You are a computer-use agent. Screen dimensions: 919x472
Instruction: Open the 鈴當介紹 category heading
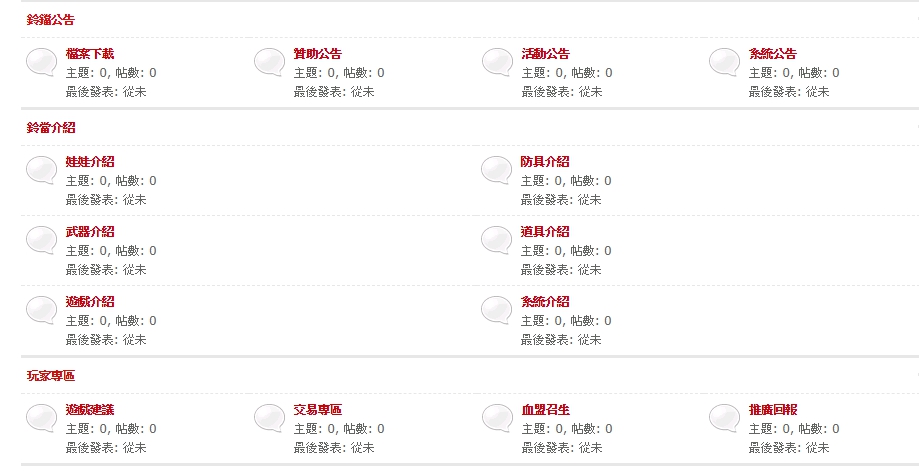point(51,128)
